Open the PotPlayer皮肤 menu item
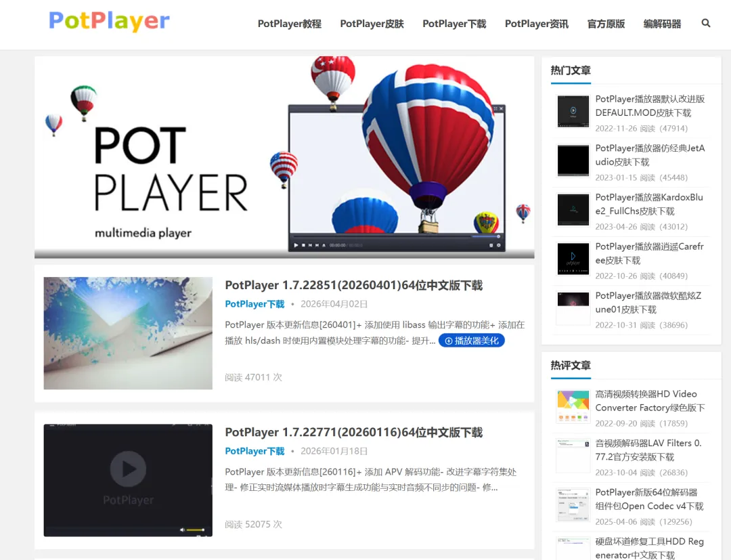The width and height of the screenshot is (731, 560). [372, 24]
